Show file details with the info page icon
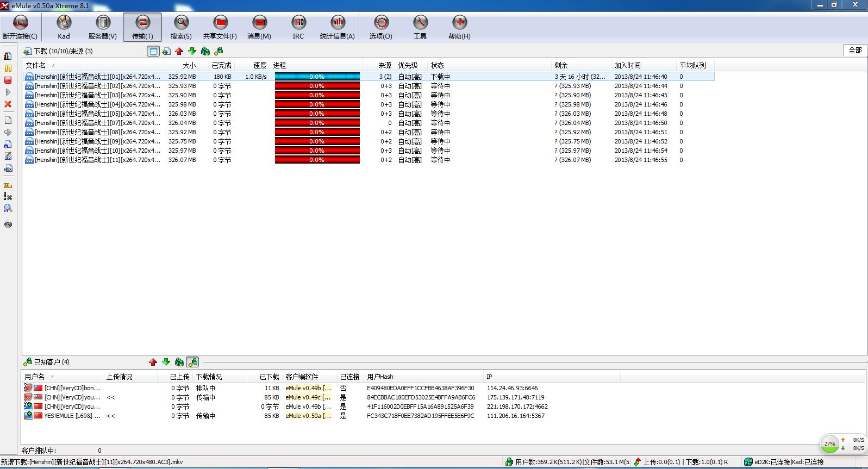868x469 pixels. pyautogui.click(x=8, y=144)
